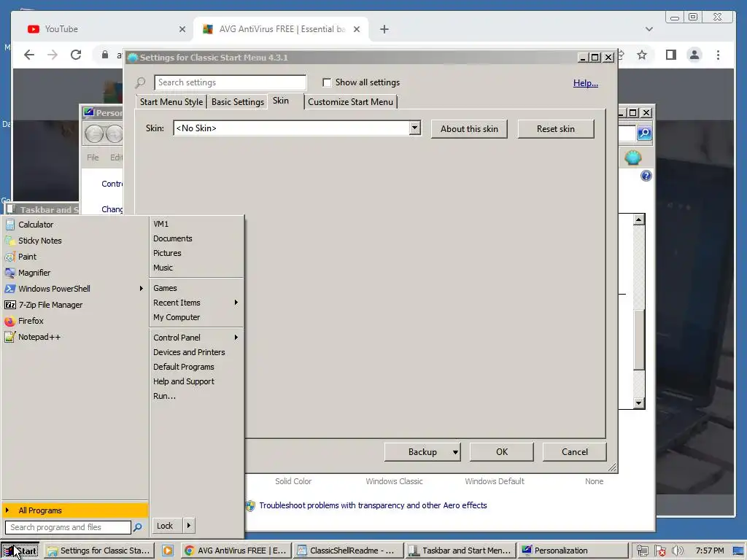The width and height of the screenshot is (747, 560).
Task: Open Lock options arrow
Action: 189,526
